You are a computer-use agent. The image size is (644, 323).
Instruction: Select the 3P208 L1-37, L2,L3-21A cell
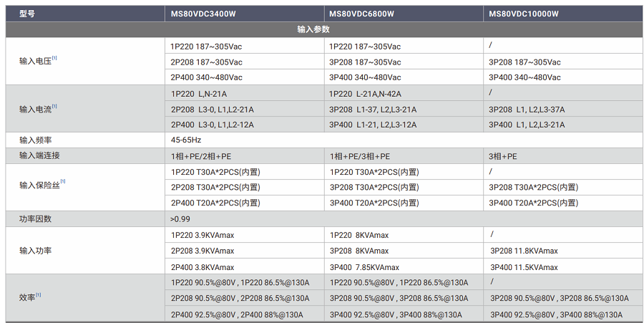point(373,110)
